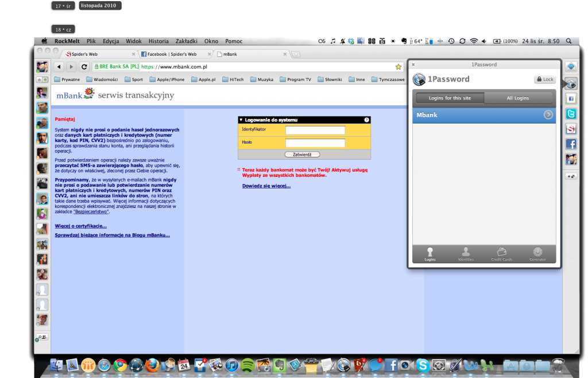Open the Historia menu

[158, 41]
